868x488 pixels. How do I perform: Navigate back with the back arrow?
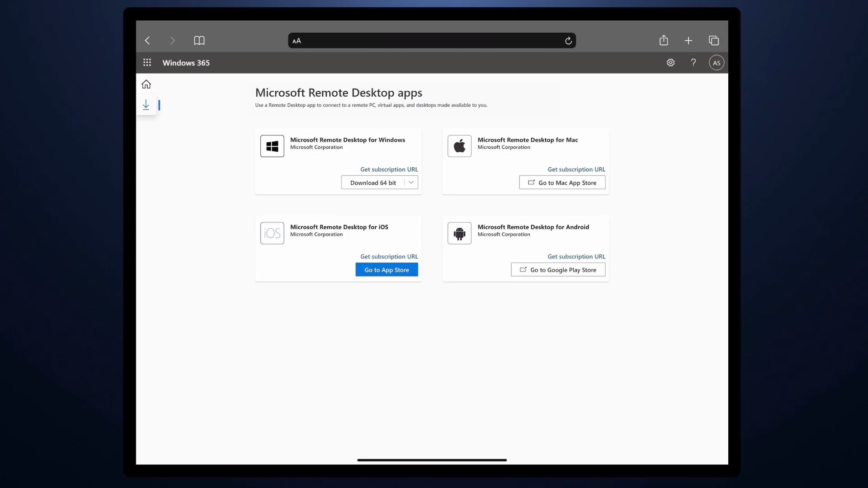[x=147, y=40]
